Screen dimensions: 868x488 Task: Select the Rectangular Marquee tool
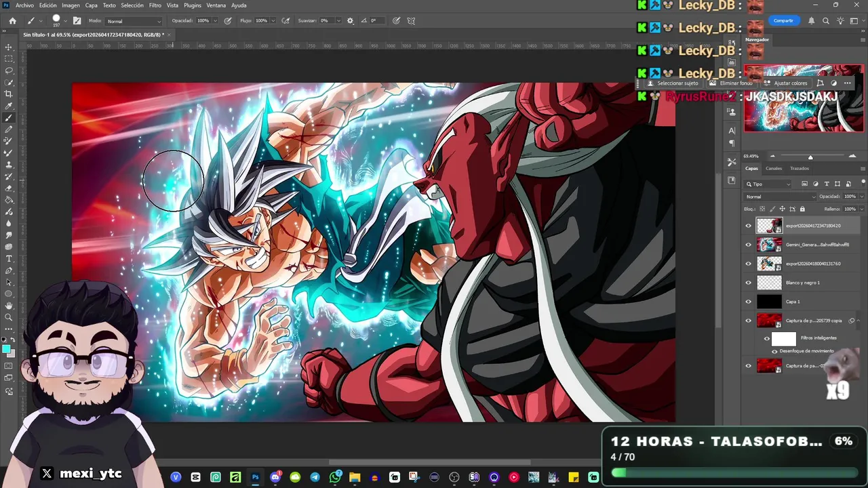[9, 59]
